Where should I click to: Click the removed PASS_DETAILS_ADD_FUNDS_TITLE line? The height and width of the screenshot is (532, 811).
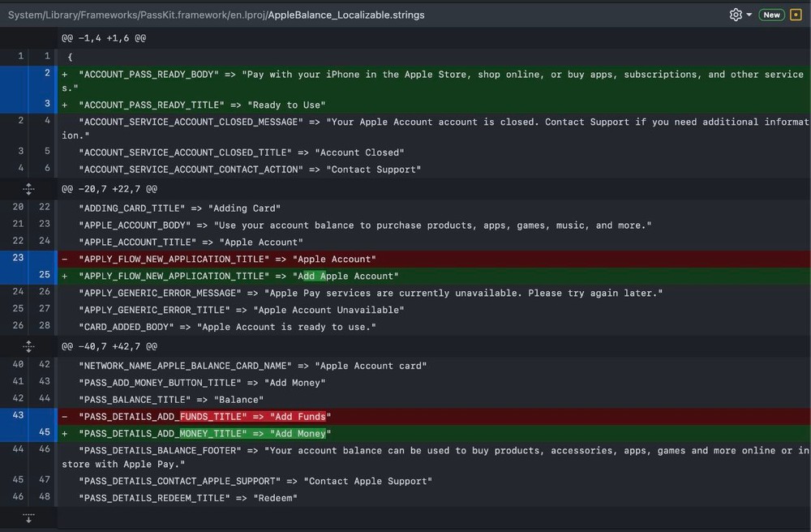pyautogui.click(x=434, y=417)
